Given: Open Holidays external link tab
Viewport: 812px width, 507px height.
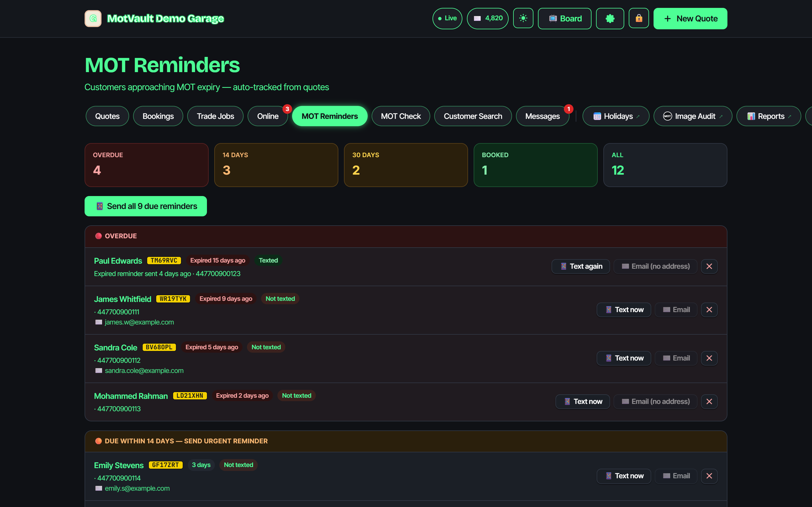Looking at the screenshot, I should click(x=616, y=116).
